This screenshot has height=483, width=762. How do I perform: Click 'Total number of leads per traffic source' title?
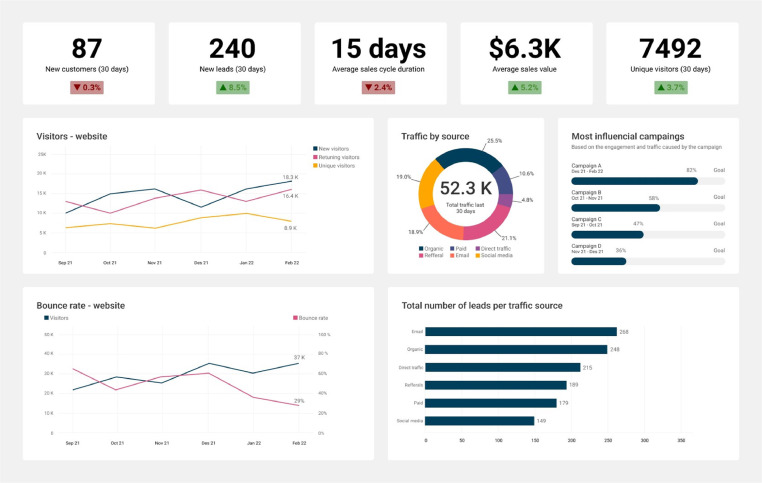pyautogui.click(x=482, y=306)
